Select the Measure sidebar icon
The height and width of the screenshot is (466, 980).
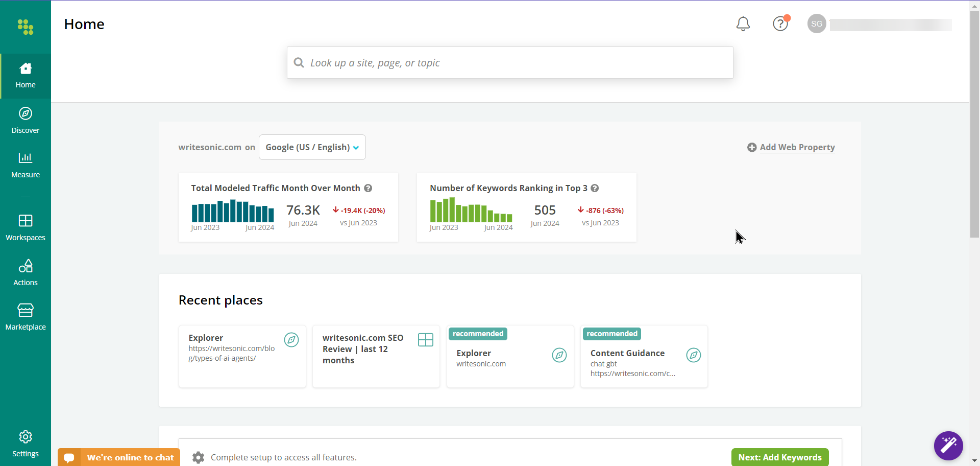tap(25, 165)
